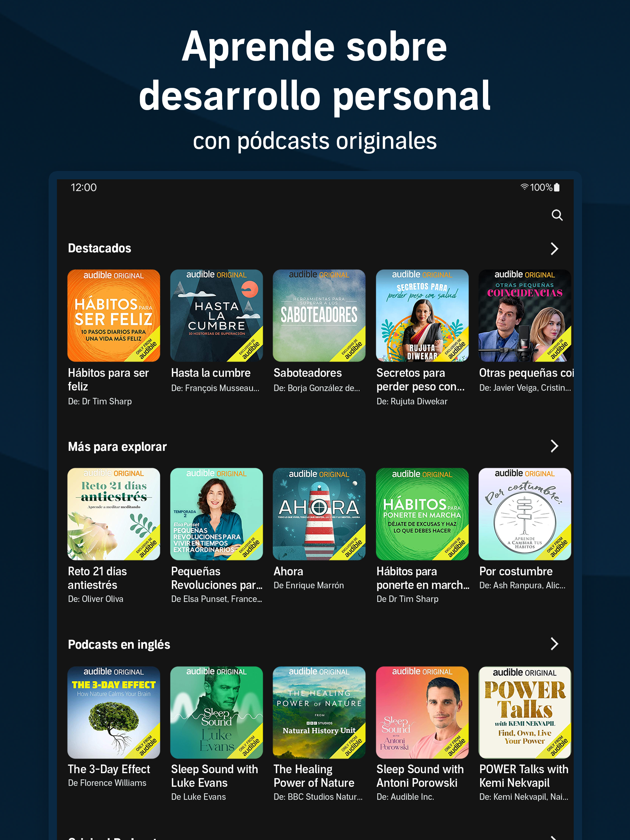630x840 pixels.
Task: Select author 'De: BBC Studios Natur...'
Action: tap(318, 797)
